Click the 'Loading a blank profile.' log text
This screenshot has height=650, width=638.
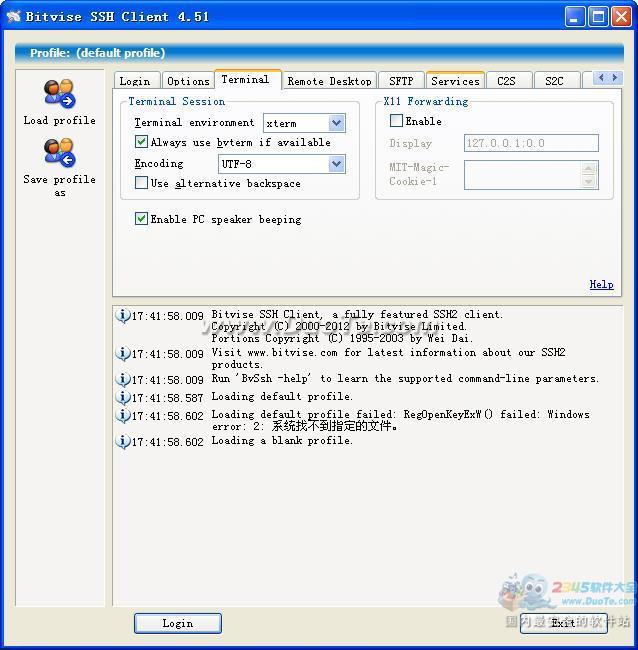pyautogui.click(x=282, y=440)
